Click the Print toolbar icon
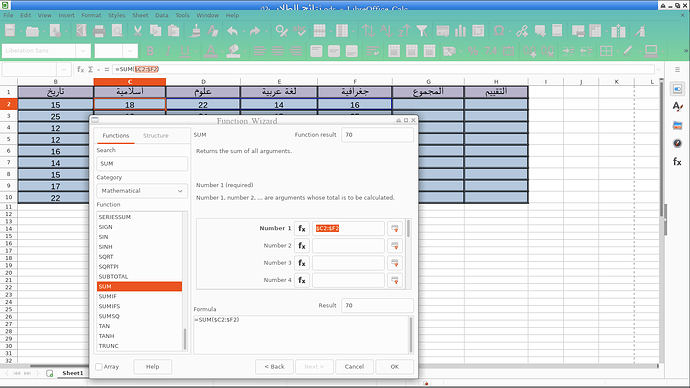The height and width of the screenshot is (388, 690). [99, 31]
